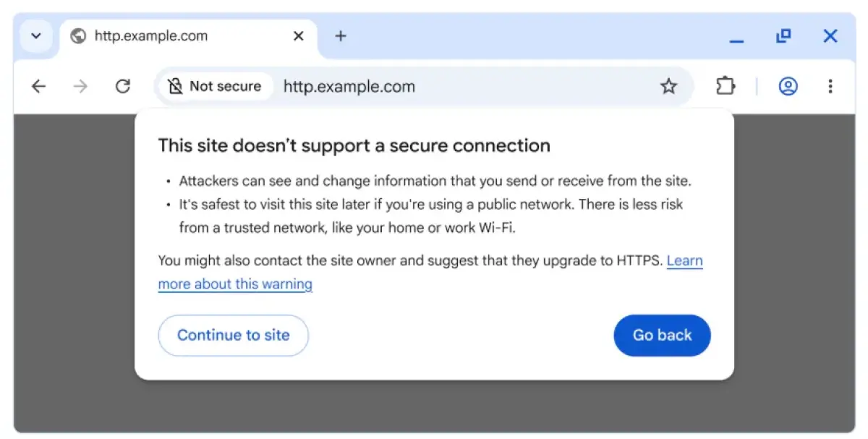The image size is (868, 439).
Task: Open the tab search chevron
Action: point(35,35)
